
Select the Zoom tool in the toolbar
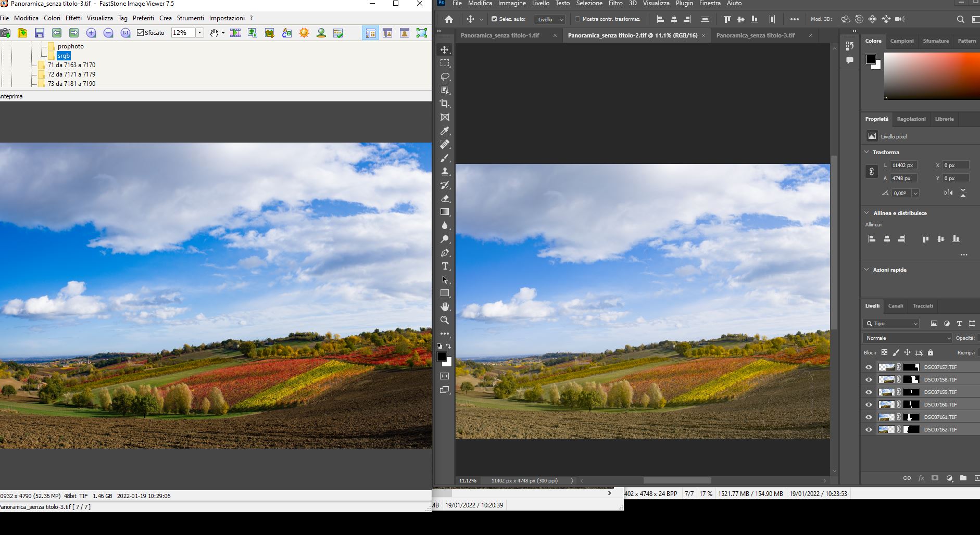pyautogui.click(x=445, y=320)
